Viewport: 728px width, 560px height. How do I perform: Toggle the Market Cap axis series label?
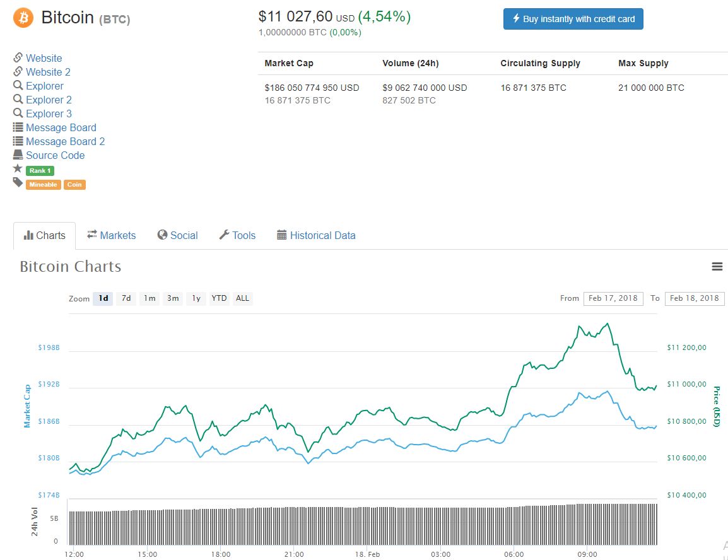point(27,406)
